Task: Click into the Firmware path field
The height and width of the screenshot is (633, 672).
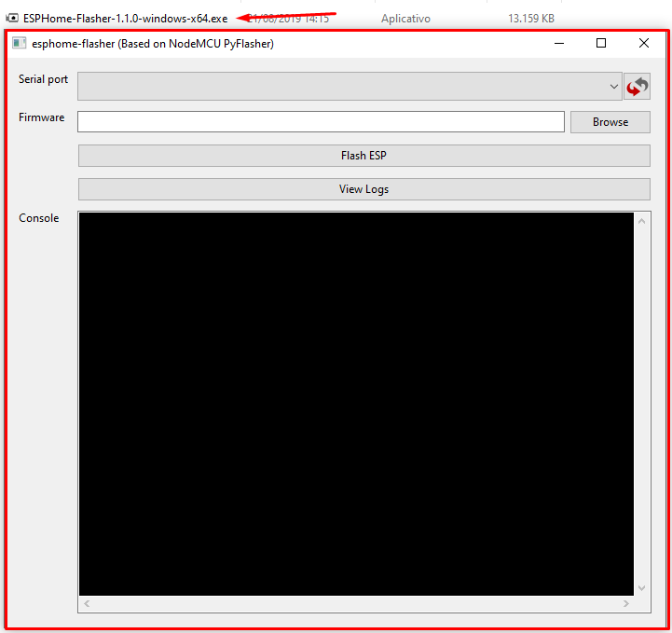Action: (x=321, y=122)
